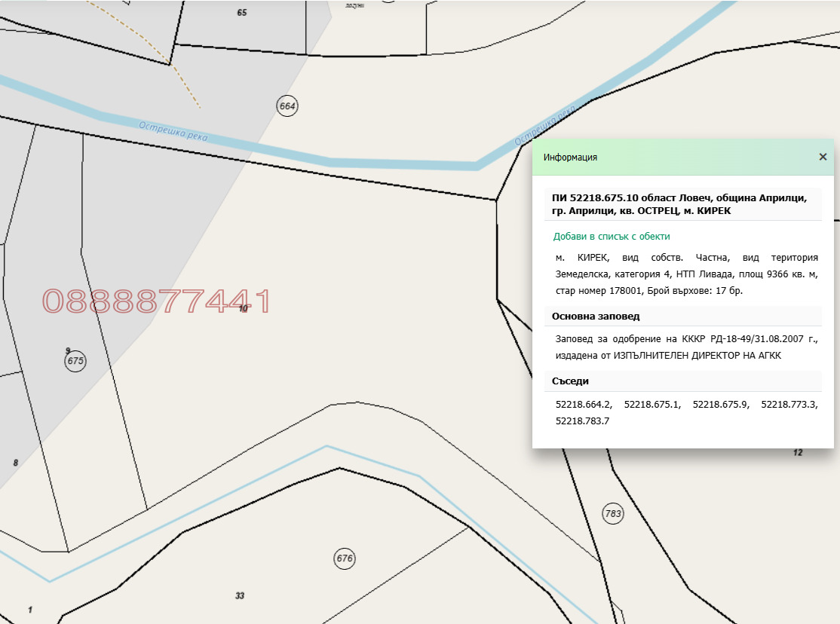Screen dimensions: 840x624
Task: Select the circled 783 block marker
Action: (613, 515)
